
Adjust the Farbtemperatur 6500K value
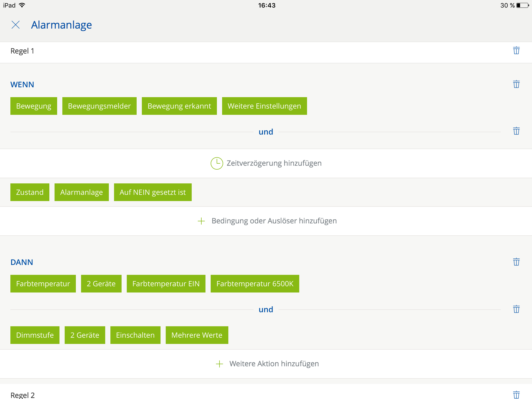click(255, 284)
